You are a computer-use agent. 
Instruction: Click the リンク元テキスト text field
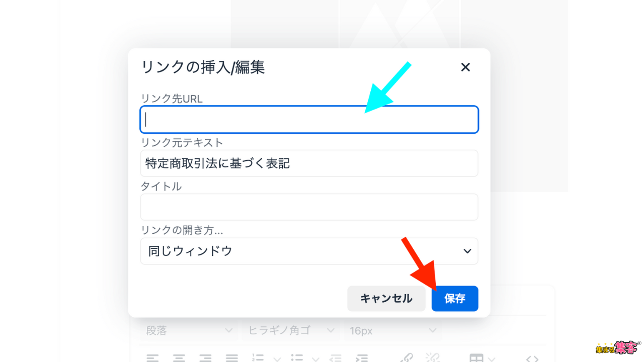click(x=309, y=163)
